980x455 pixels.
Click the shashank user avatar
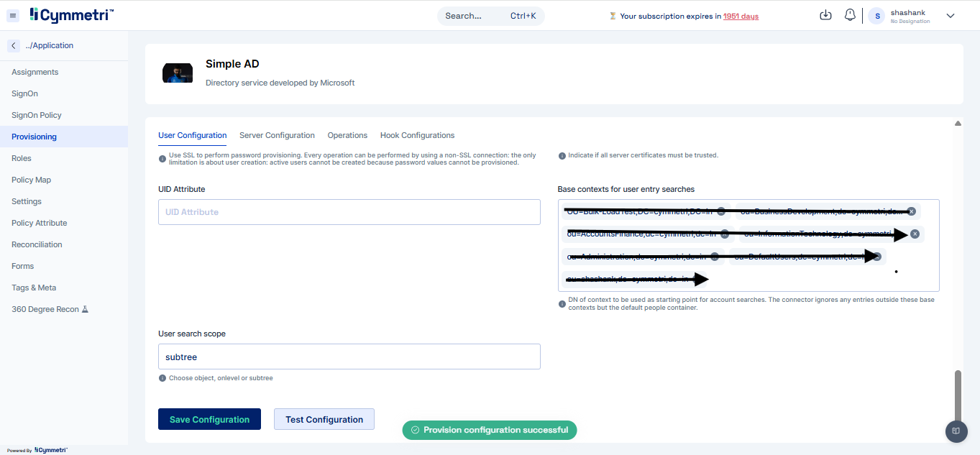876,16
